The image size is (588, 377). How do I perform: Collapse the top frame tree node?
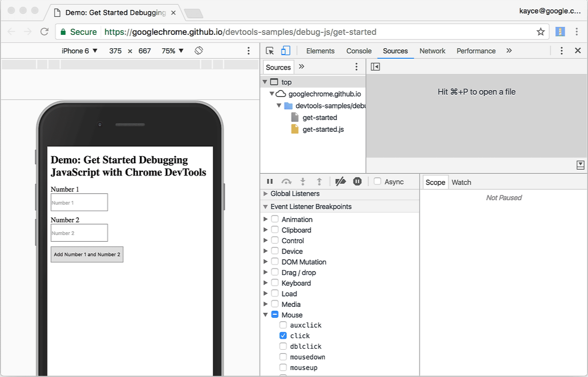tap(265, 82)
